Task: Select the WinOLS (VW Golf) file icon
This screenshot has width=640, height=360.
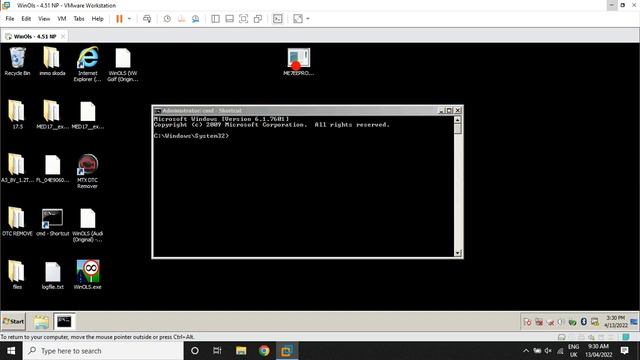Action: 122,64
